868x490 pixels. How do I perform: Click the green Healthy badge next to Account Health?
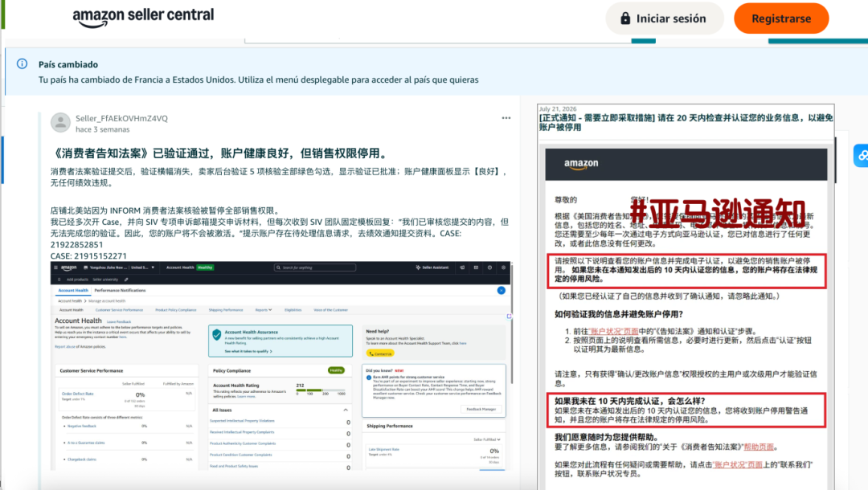point(205,267)
